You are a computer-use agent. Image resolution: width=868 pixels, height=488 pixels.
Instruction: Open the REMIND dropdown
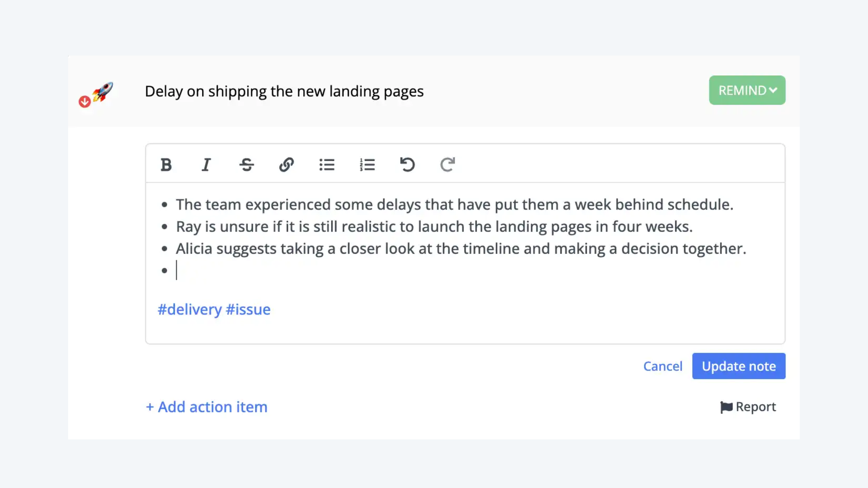point(747,90)
